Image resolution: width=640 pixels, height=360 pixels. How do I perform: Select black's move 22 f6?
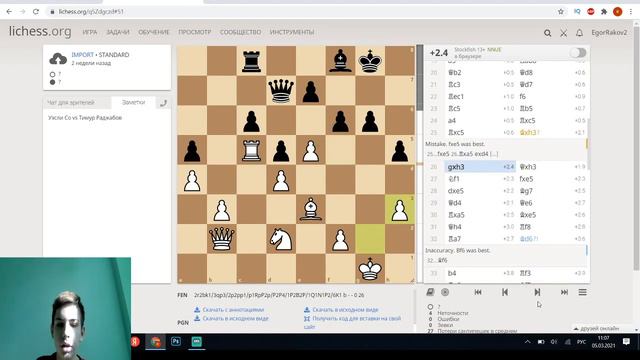[552, 97]
